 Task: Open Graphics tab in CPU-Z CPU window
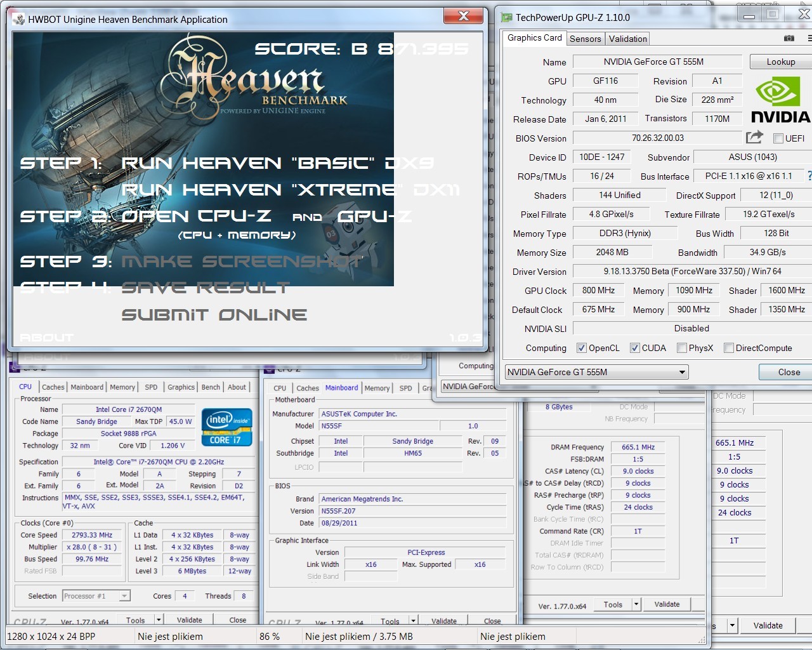(x=181, y=387)
